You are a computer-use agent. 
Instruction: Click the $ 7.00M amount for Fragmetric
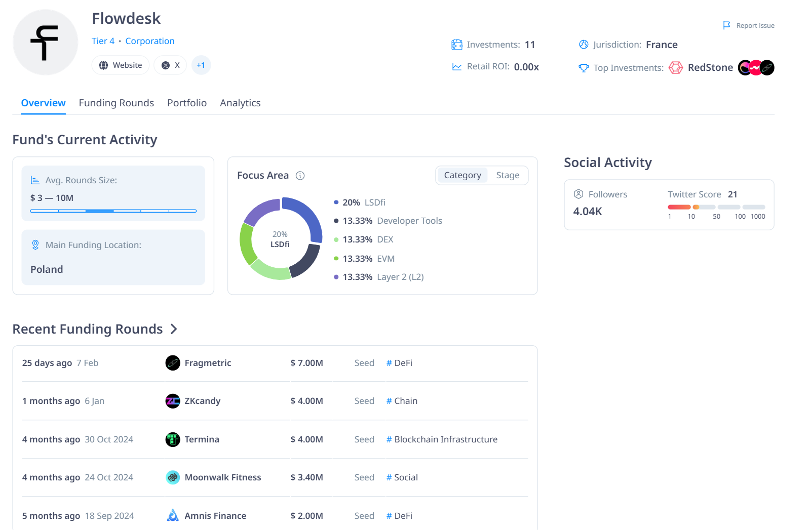pos(306,363)
